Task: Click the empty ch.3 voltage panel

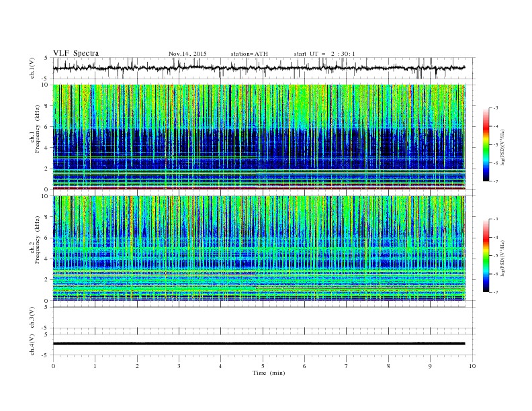Action: pos(264,318)
